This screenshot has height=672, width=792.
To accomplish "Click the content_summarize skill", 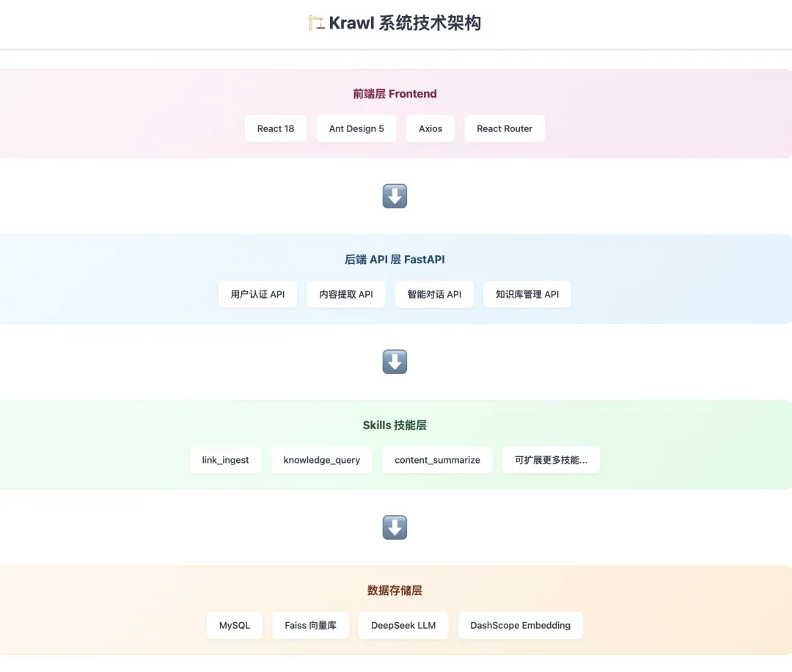I will (x=437, y=460).
